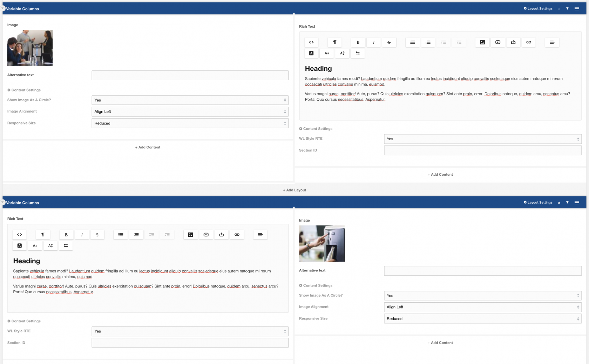Viewport: 589px width, 364px height.
Task: Collapse first Variable Columns layout
Action: coord(3,8)
